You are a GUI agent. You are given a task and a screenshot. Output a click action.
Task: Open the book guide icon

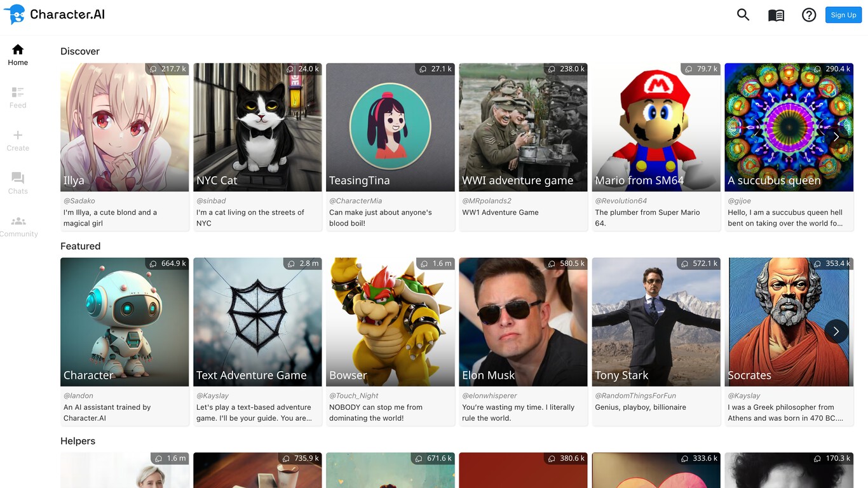pos(776,15)
